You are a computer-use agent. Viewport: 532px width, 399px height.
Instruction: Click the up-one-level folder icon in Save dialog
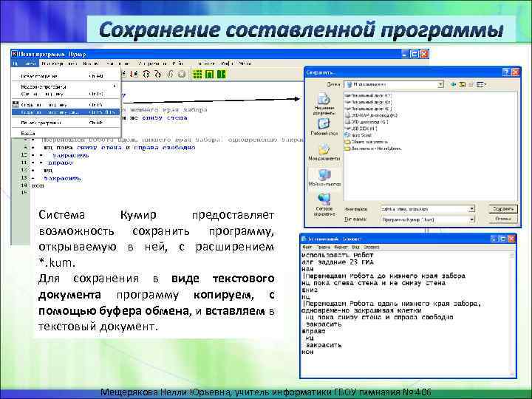point(462,84)
